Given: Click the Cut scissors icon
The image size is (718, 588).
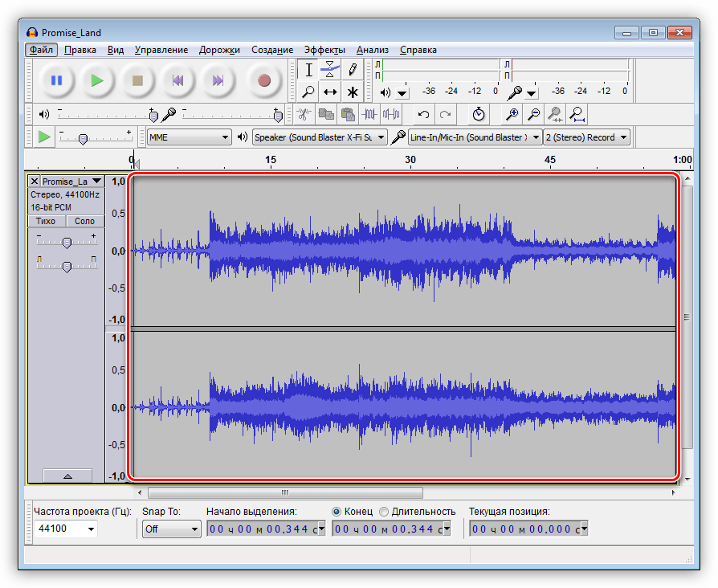Looking at the screenshot, I should [304, 114].
